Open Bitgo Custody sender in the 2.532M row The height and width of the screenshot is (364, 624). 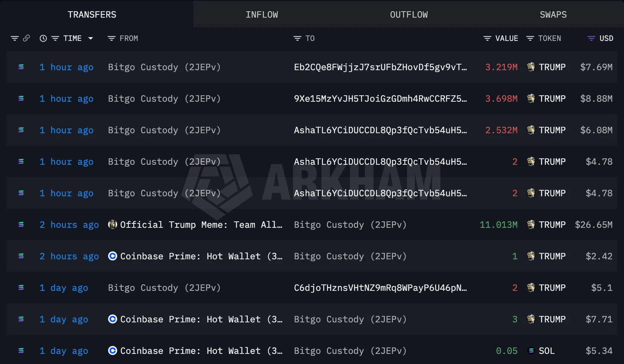pyautogui.click(x=164, y=130)
